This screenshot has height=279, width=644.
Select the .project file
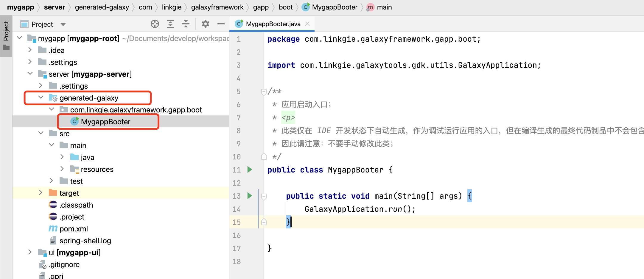click(121, 217)
